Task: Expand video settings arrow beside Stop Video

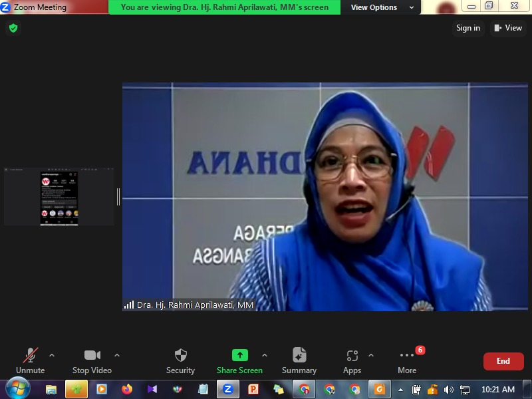Action: tap(117, 355)
